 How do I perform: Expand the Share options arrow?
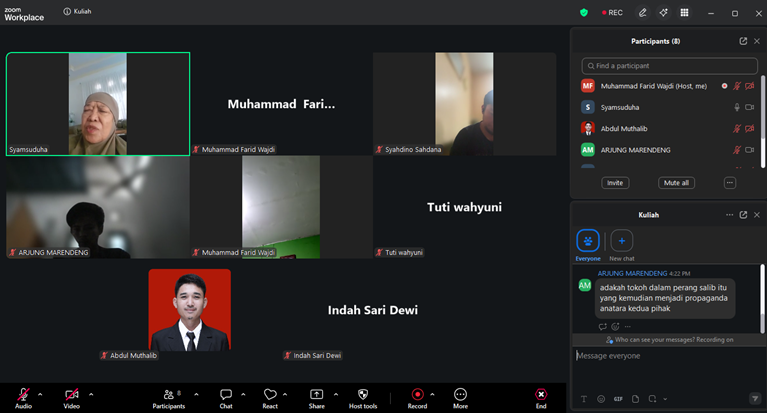click(336, 394)
